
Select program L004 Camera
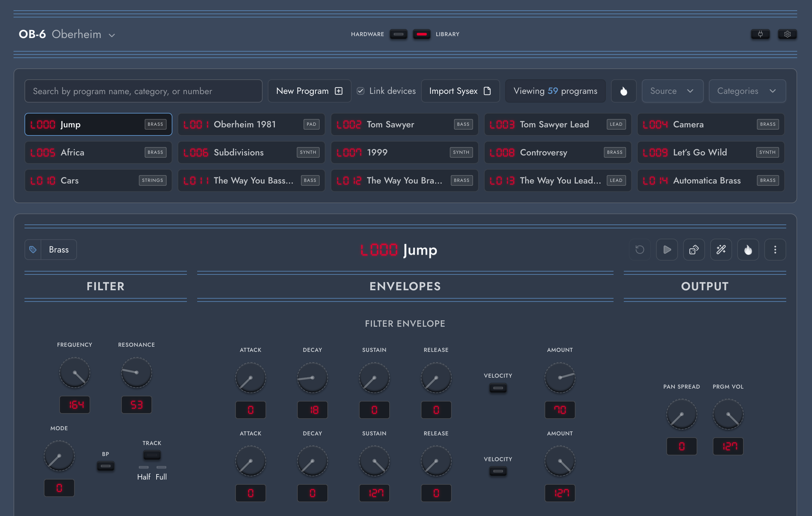click(x=711, y=124)
